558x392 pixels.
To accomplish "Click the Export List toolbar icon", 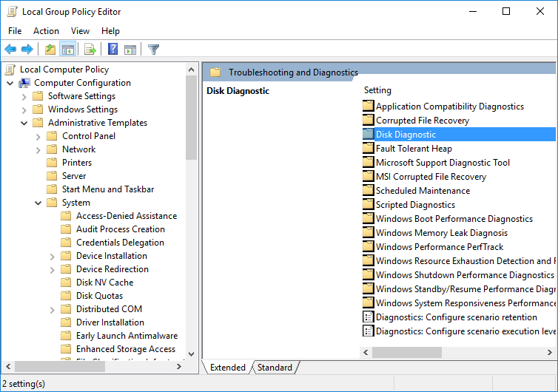I will click(90, 50).
